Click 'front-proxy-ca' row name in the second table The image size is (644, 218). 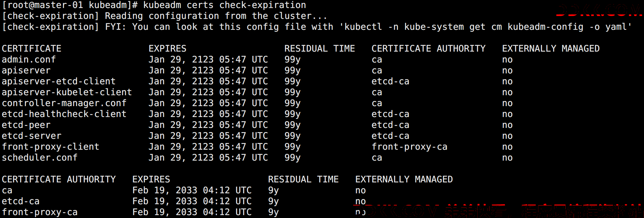pyautogui.click(x=40, y=212)
